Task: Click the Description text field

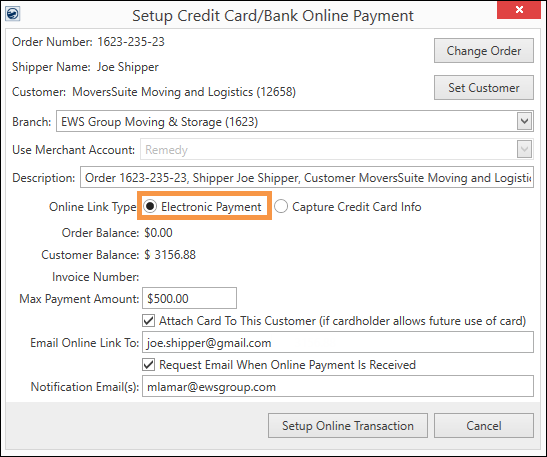Action: coord(307,178)
